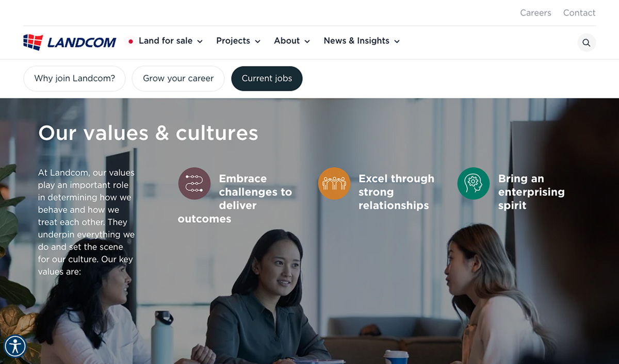Open the Contact link

click(x=579, y=13)
